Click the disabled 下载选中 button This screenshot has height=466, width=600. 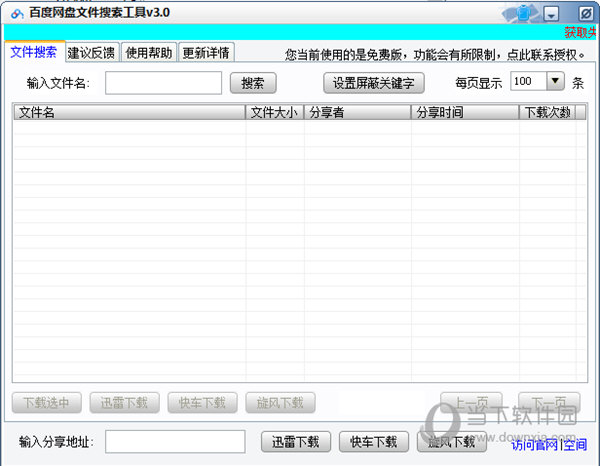click(x=46, y=403)
